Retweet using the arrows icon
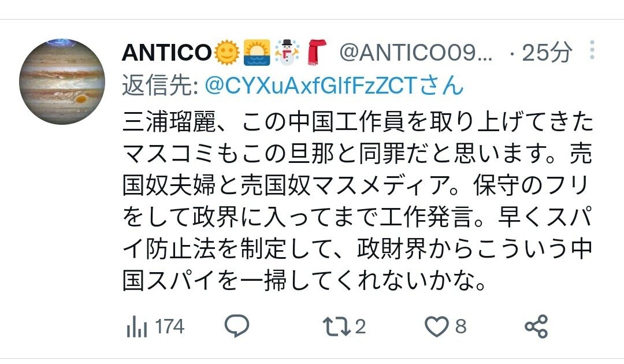 tap(336, 326)
